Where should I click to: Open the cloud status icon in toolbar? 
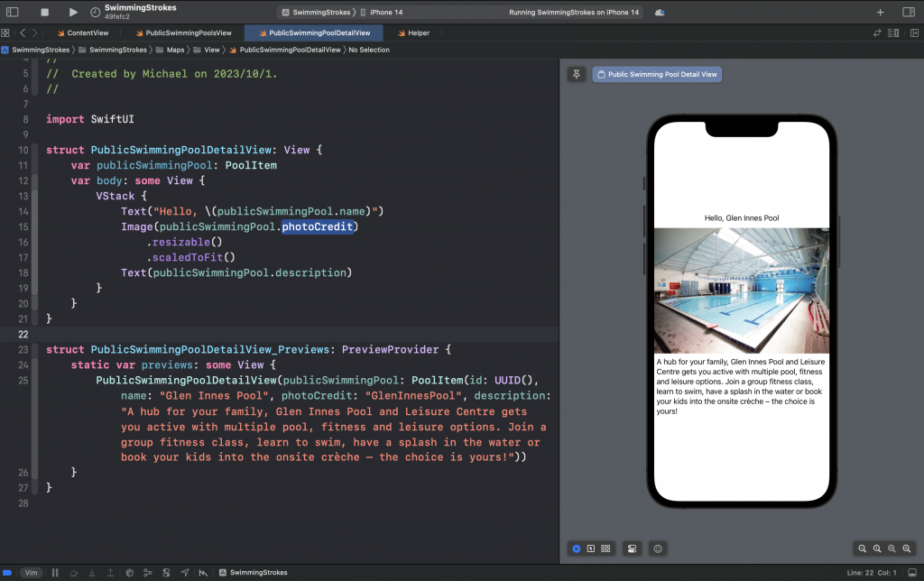click(x=660, y=12)
